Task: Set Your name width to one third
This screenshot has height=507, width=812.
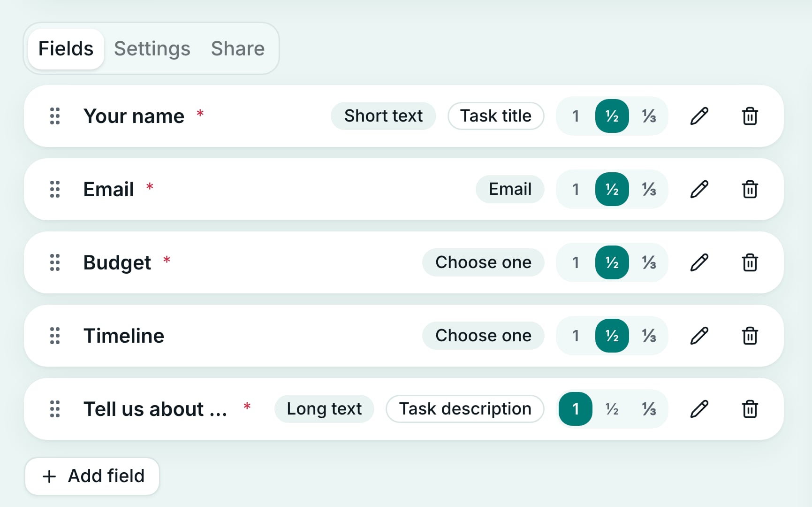Action: tap(649, 116)
